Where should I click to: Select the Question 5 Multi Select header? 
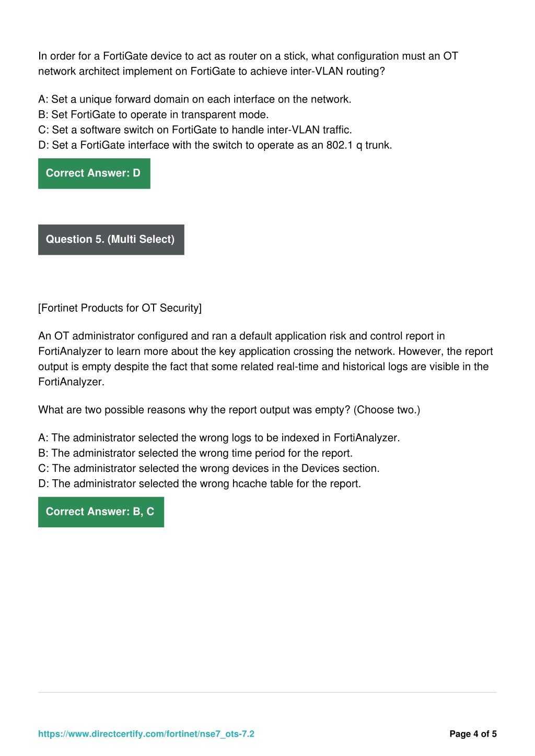(111, 240)
